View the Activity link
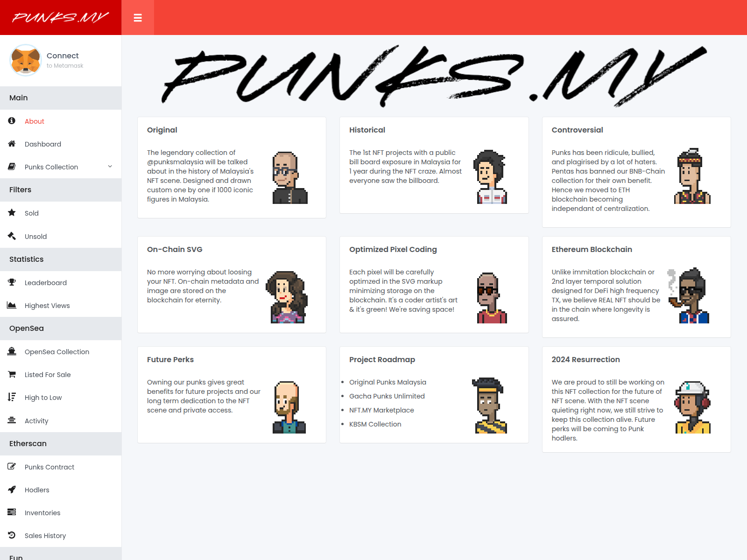The width and height of the screenshot is (747, 560). [x=61, y=421]
